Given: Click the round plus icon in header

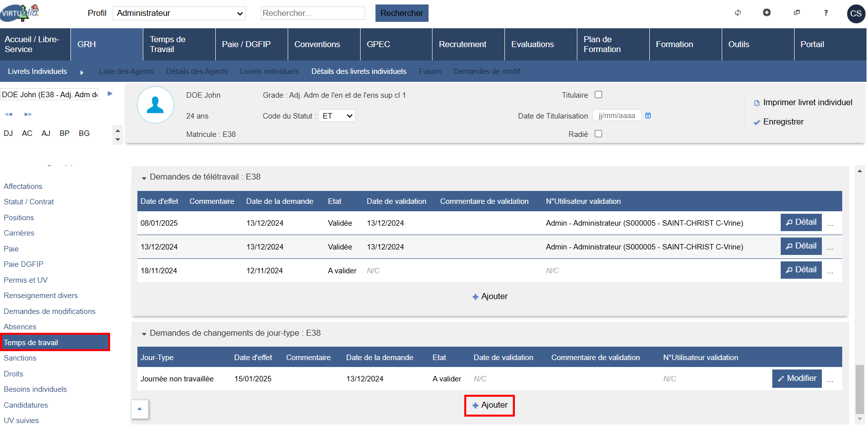Looking at the screenshot, I should [x=766, y=13].
